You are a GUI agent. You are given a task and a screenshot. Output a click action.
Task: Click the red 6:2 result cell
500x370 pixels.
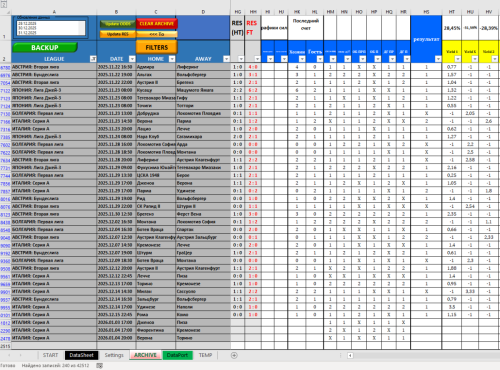tap(253, 90)
